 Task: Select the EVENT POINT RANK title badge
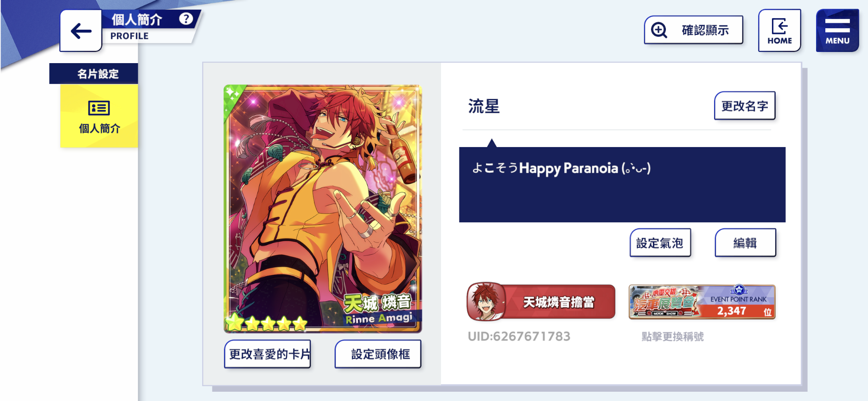pos(702,302)
